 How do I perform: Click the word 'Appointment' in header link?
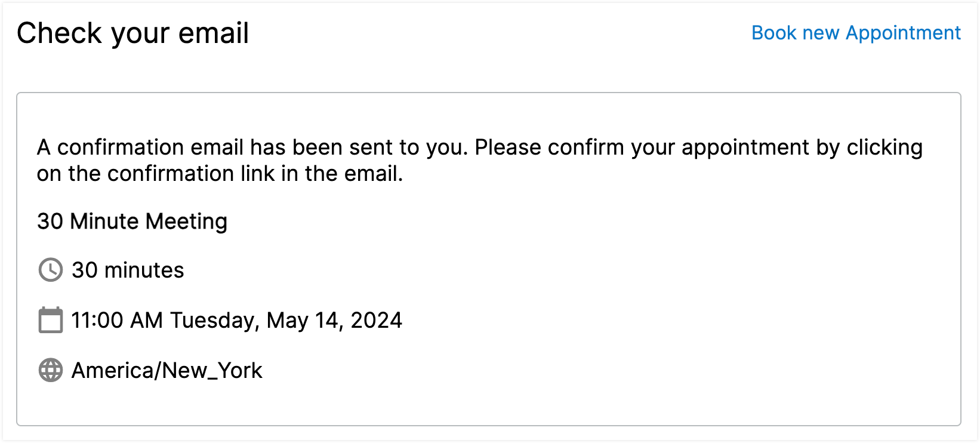[903, 33]
